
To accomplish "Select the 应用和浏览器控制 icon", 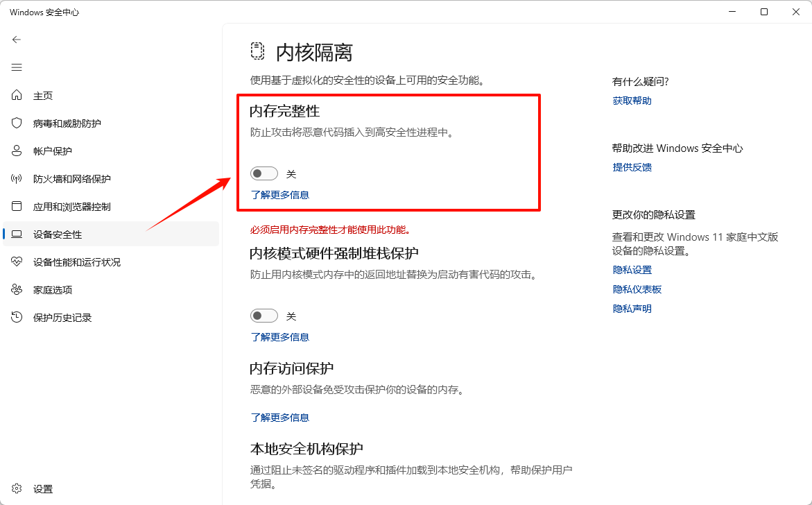I will pyautogui.click(x=15, y=206).
